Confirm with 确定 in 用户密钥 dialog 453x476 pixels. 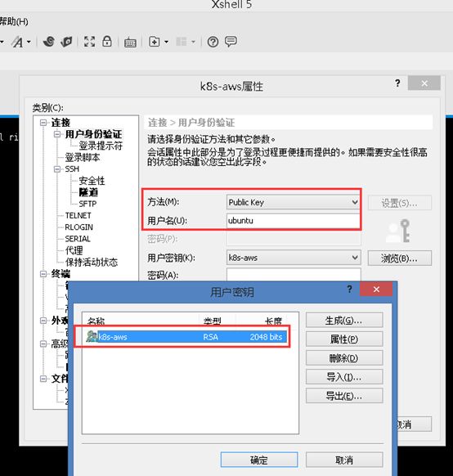tap(259, 460)
